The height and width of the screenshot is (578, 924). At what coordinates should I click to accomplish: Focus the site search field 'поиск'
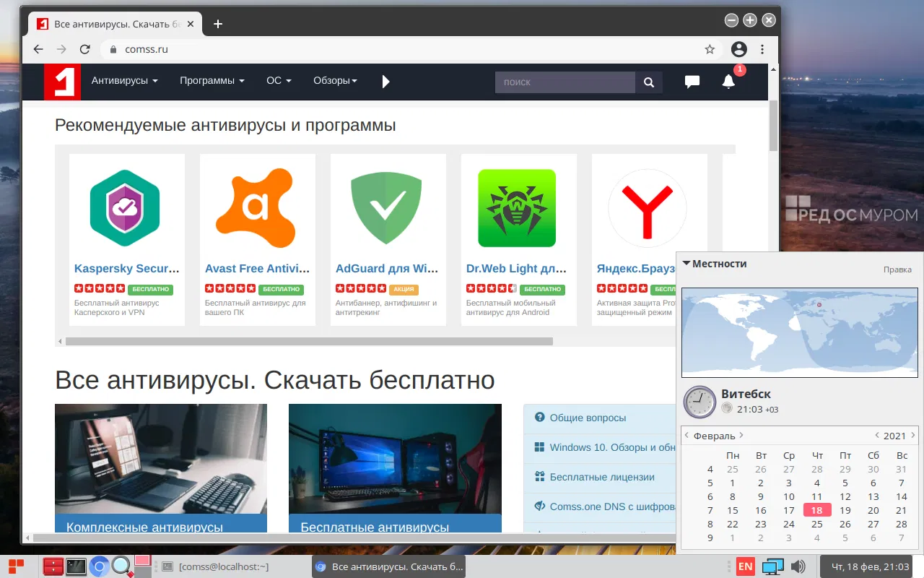click(x=565, y=82)
